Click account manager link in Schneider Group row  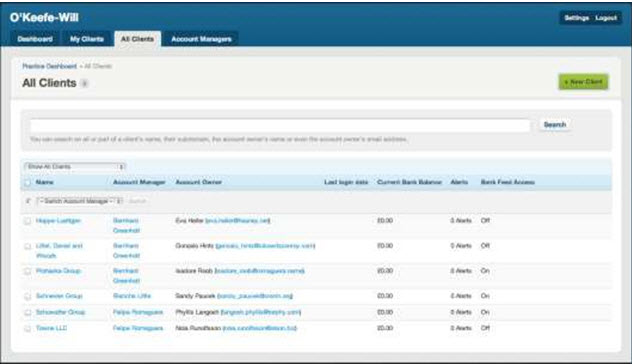(x=132, y=296)
